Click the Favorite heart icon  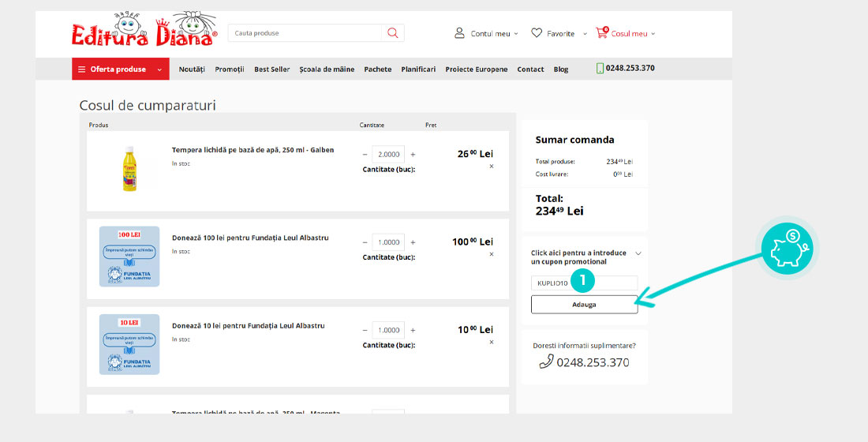(537, 33)
